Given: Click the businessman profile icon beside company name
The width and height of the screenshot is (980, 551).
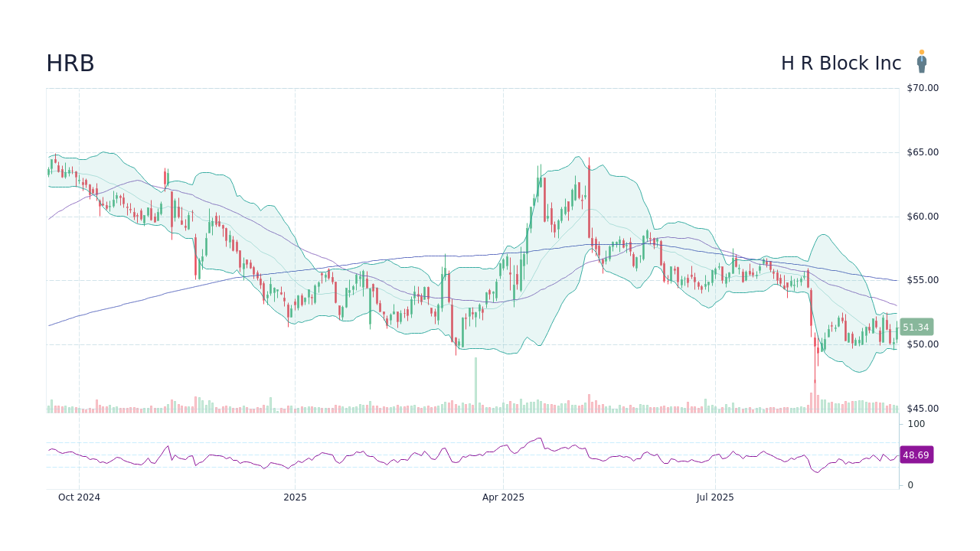Looking at the screenshot, I should pos(922,62).
